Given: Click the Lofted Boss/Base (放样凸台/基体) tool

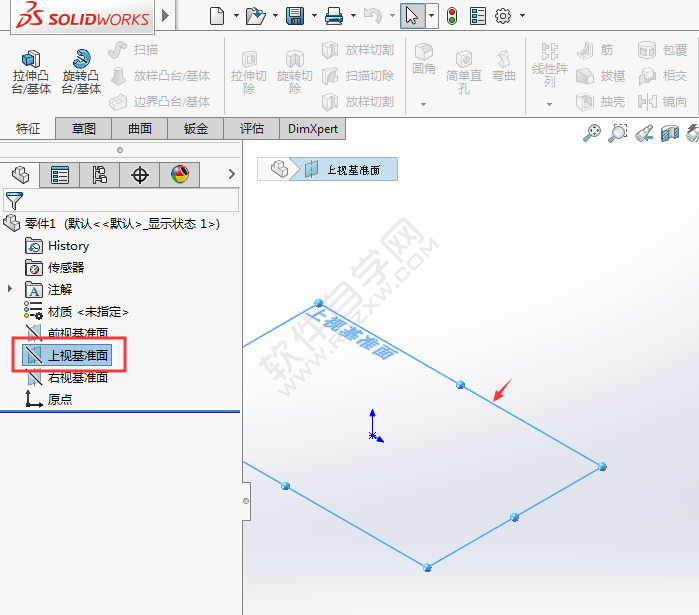Looking at the screenshot, I should [160, 76].
